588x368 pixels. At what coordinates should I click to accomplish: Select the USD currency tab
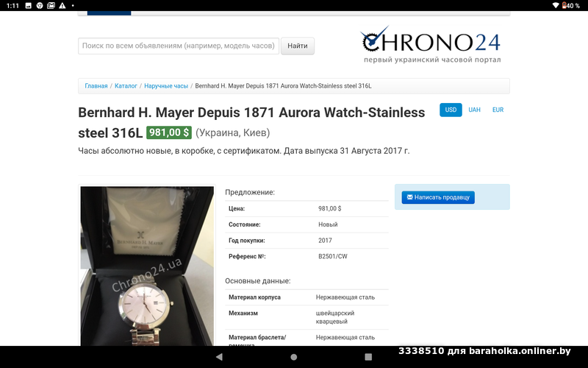(451, 110)
